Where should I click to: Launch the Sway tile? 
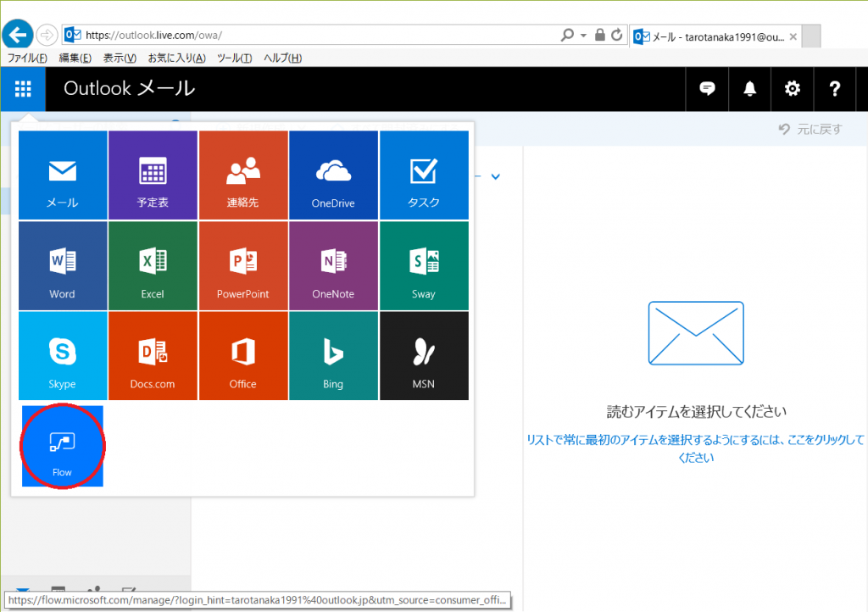(x=424, y=265)
